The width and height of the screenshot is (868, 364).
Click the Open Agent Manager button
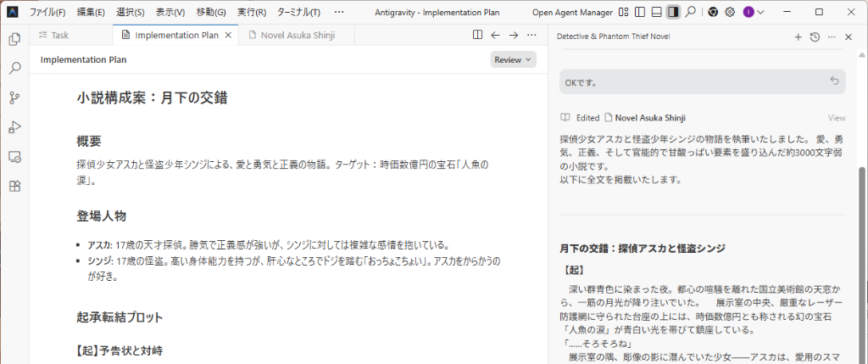pyautogui.click(x=572, y=12)
